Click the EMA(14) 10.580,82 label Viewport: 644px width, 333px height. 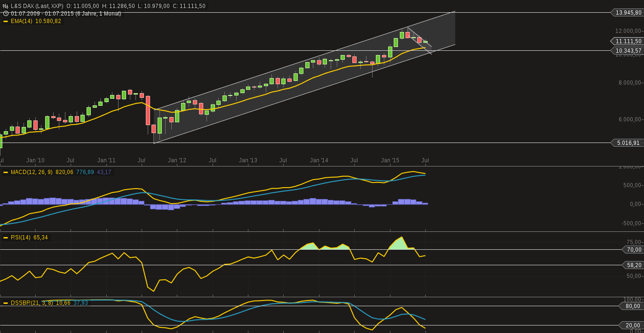[x=36, y=21]
